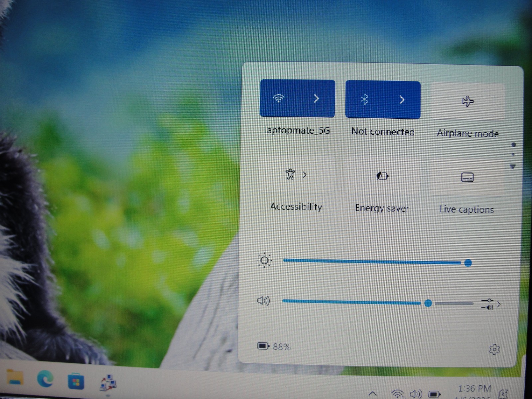Expand the Accessibility options chevron
This screenshot has width=532, height=399.
tap(305, 175)
